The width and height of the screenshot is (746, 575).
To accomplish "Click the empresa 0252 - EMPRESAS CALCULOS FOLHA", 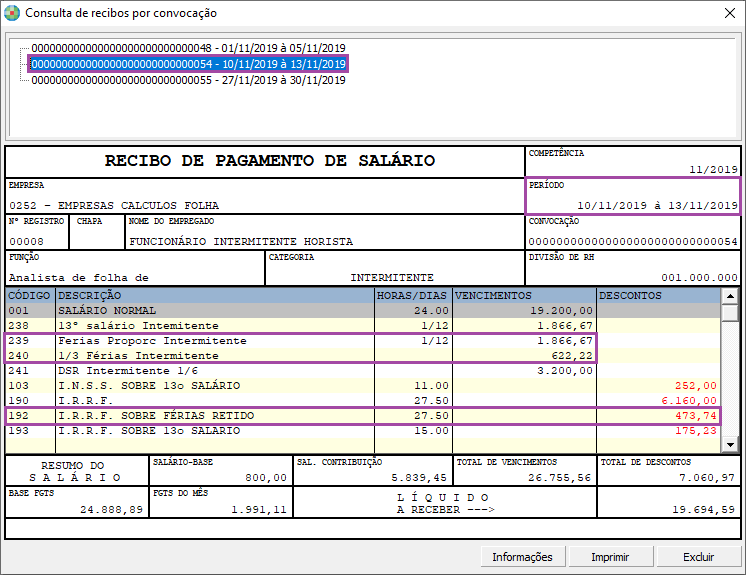I will tap(114, 205).
